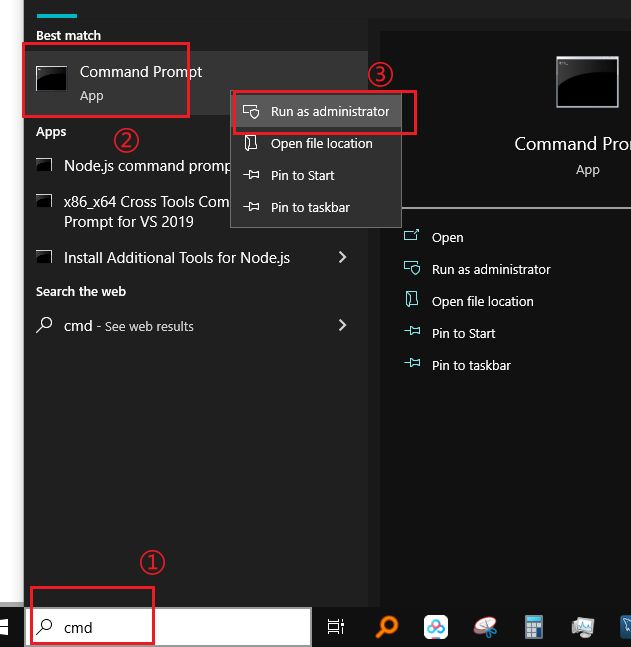The image size is (631, 647).
Task: Expand the cmd web results arrow
Action: tap(343, 325)
